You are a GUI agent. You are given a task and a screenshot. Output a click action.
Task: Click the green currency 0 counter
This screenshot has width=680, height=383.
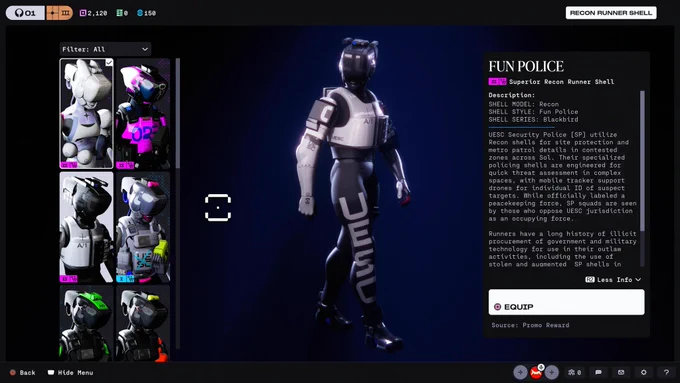[122, 13]
